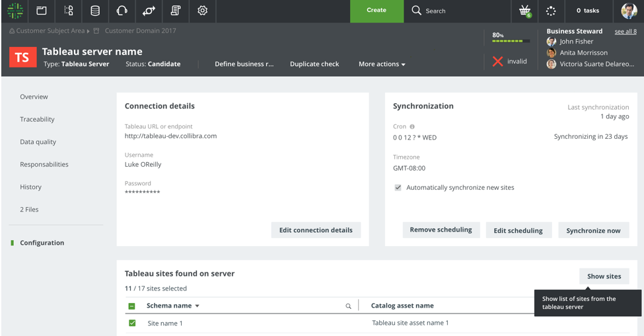Open the helpdesk headset icon
644x336 pixels.
point(122,11)
